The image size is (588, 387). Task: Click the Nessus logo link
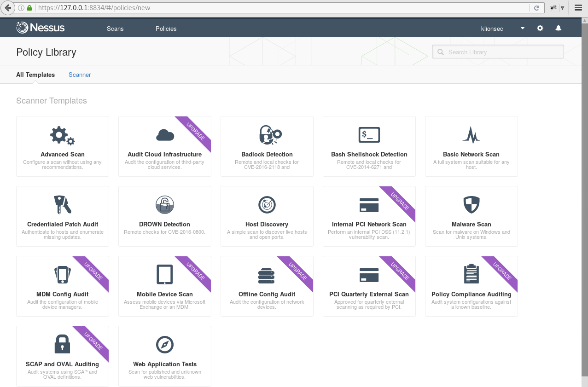[41, 28]
